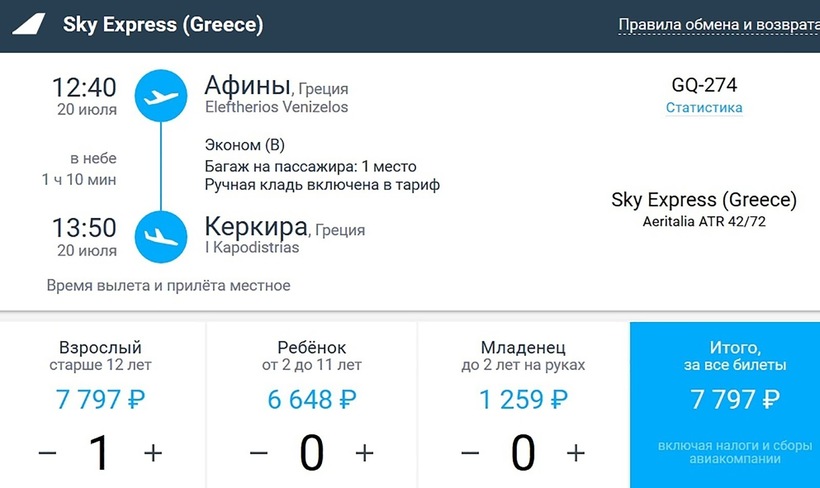Click the flight number GQ-274
Viewport: 820px width, 488px height.
704,85
